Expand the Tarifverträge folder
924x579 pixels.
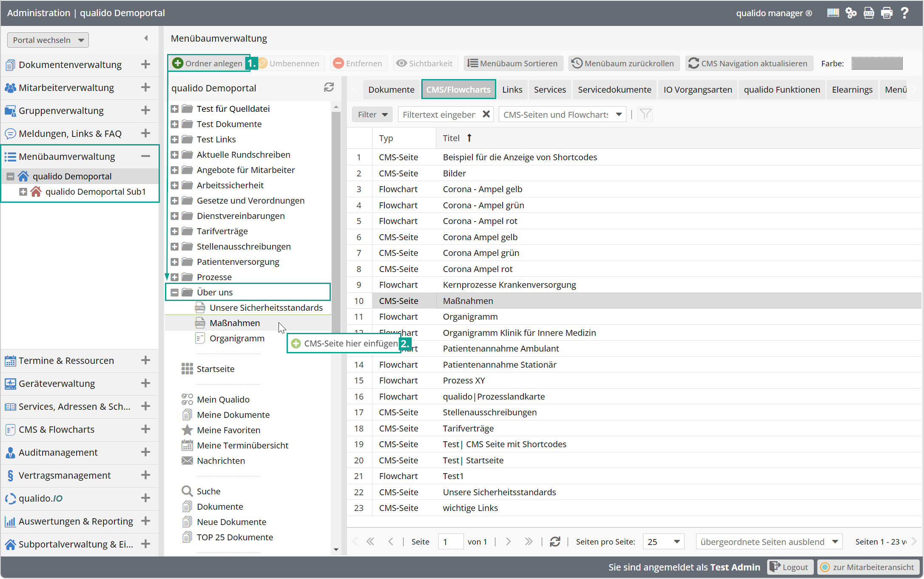pos(174,231)
